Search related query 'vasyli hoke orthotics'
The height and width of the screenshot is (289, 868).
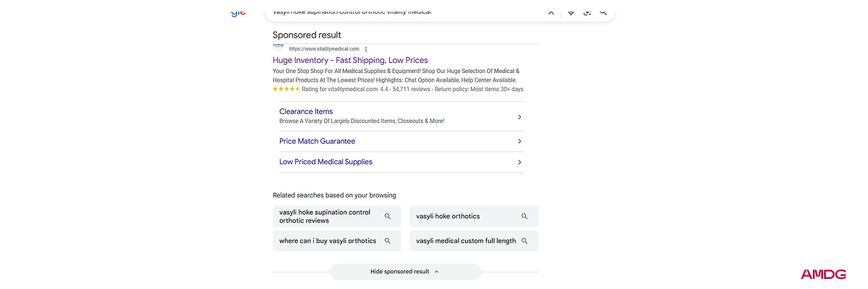click(474, 217)
